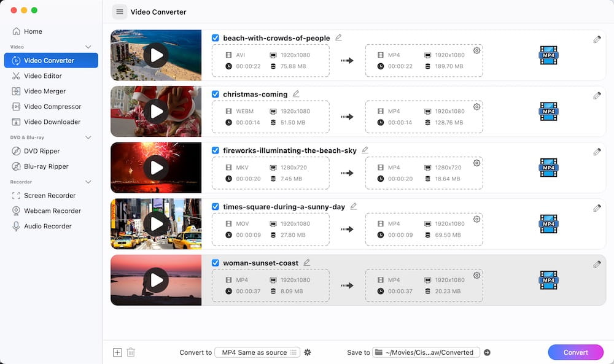Open Video Downloader from the sidebar
Viewport: 614px width, 364px height.
coord(52,122)
